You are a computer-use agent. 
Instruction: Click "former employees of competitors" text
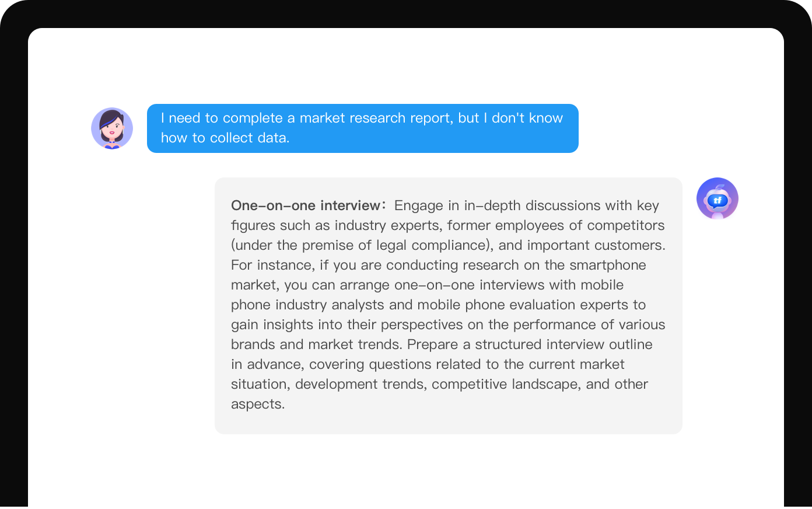556,225
